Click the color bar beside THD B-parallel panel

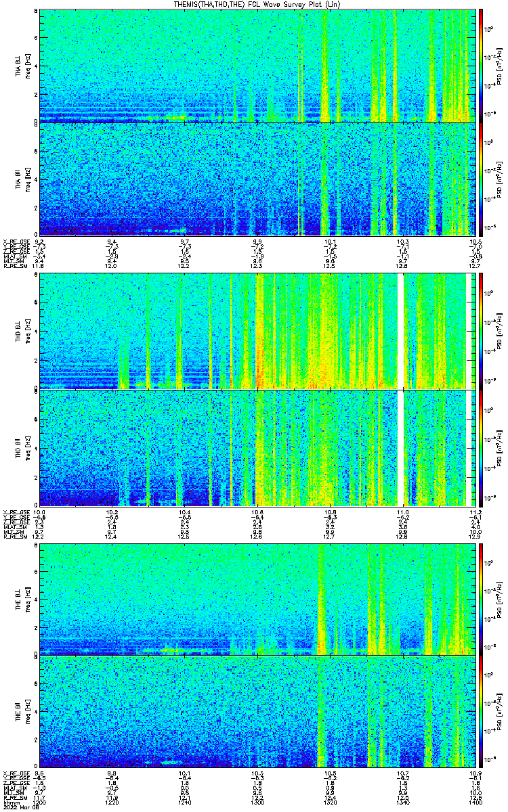pos(480,447)
